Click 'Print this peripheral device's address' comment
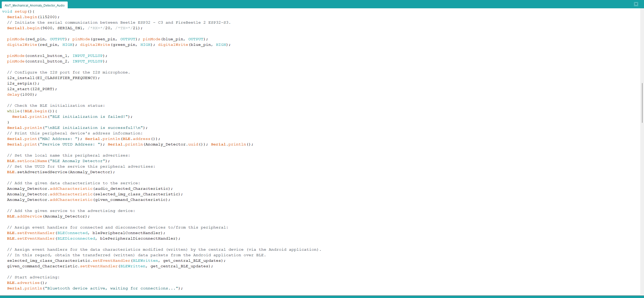 [75, 133]
